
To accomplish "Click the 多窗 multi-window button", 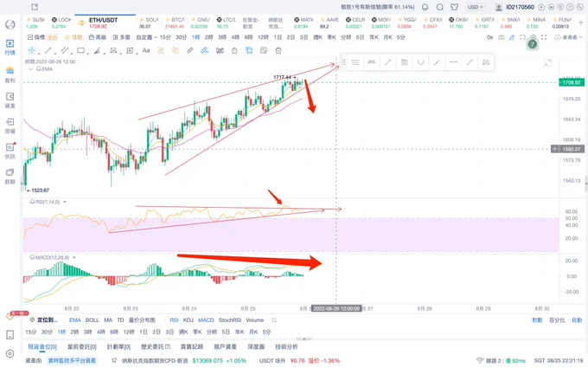I will (x=121, y=37).
